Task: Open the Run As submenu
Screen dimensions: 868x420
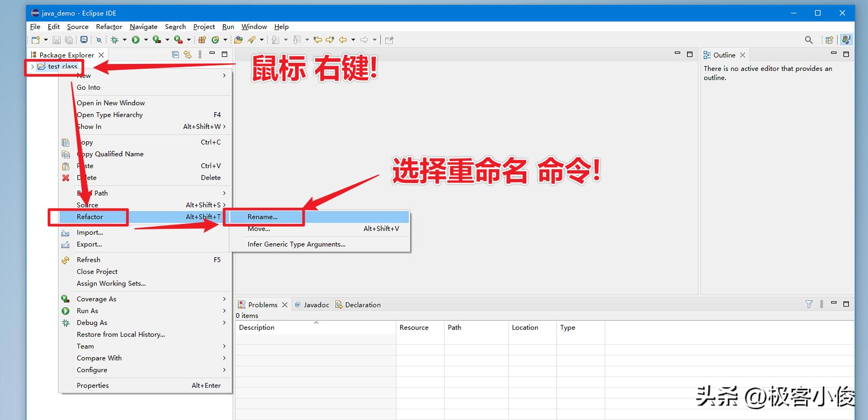Action: (145, 311)
